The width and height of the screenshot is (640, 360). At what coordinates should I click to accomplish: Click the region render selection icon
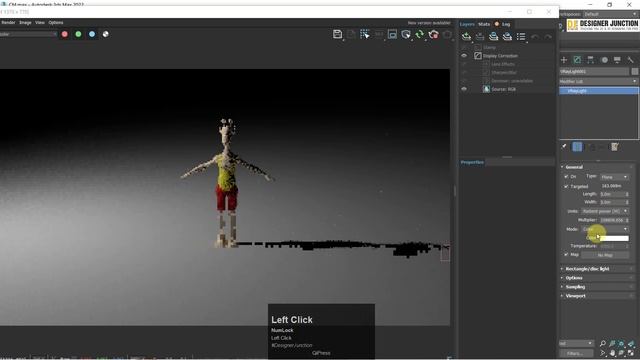pyautogui.click(x=365, y=34)
